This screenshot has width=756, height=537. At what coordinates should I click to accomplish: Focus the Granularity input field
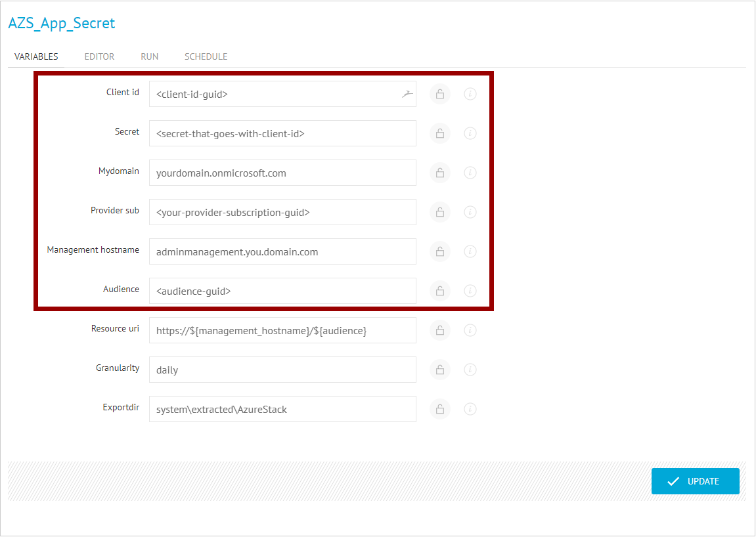[282, 370]
